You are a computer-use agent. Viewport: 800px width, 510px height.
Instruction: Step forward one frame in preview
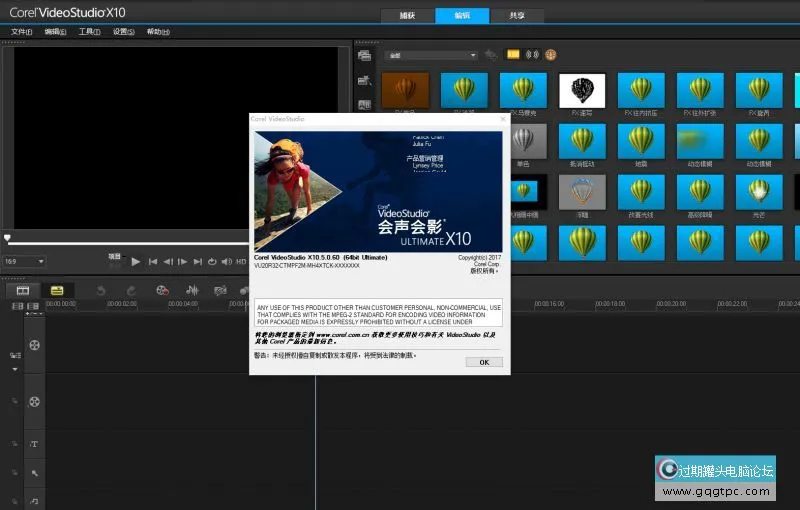click(x=182, y=262)
